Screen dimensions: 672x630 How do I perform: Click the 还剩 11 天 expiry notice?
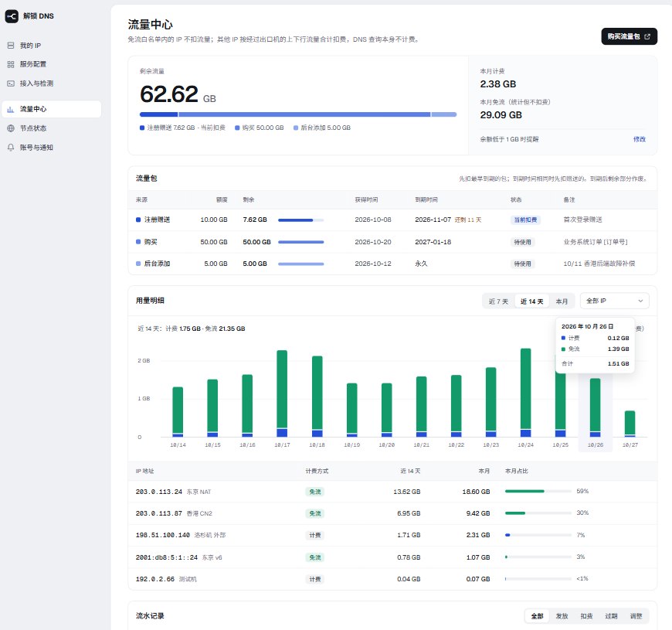468,220
